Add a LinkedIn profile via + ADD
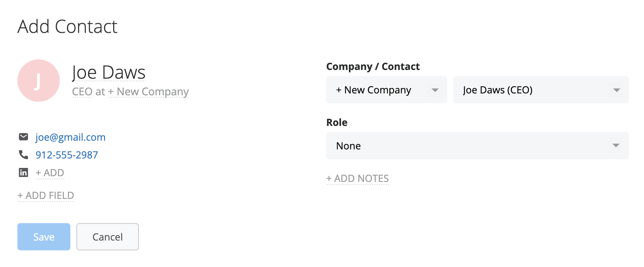 click(x=50, y=173)
